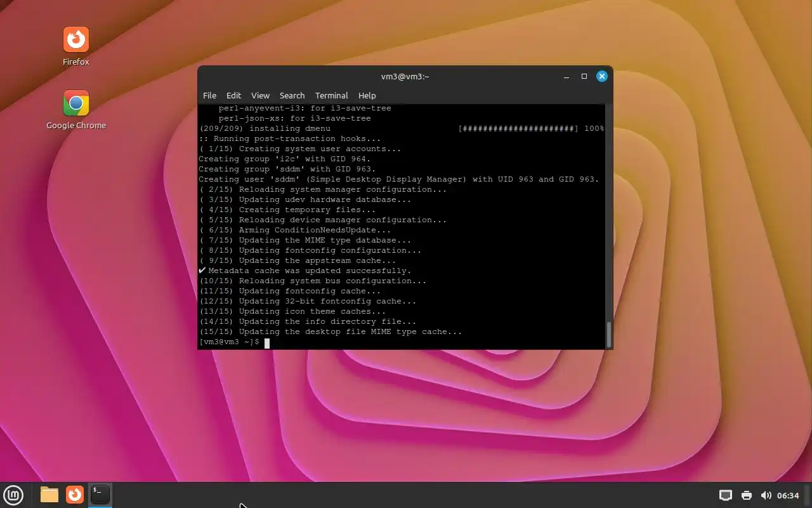Click '(12/15) Updating 32-bit fontconfig cache...' line

[308, 302]
